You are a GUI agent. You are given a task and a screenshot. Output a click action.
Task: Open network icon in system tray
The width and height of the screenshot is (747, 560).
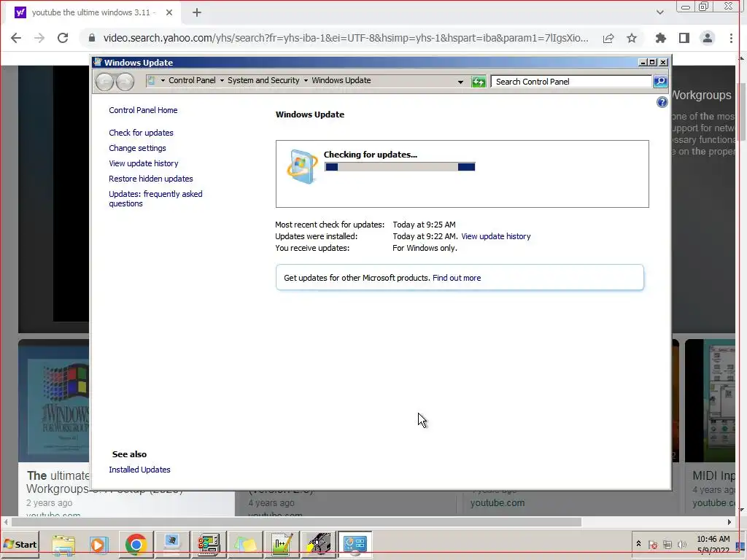pyautogui.click(x=667, y=545)
